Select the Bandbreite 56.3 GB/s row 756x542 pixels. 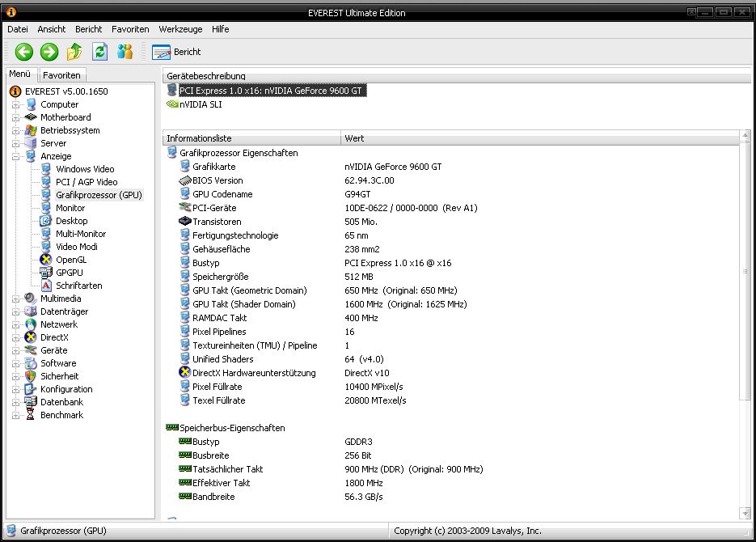click(451, 496)
